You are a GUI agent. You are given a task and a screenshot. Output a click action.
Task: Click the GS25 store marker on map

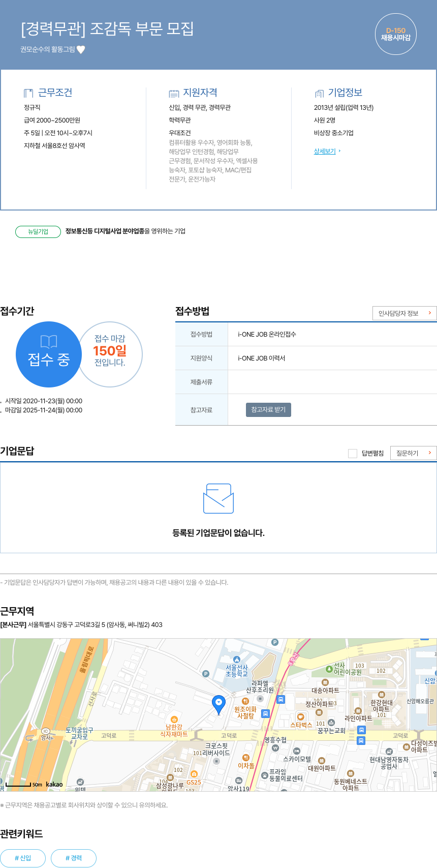(194, 774)
